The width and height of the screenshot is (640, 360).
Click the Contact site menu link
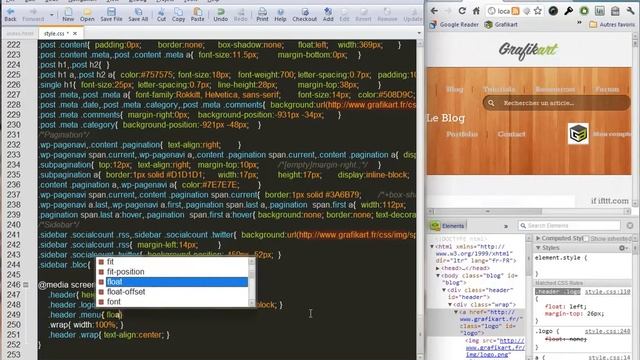(511, 134)
